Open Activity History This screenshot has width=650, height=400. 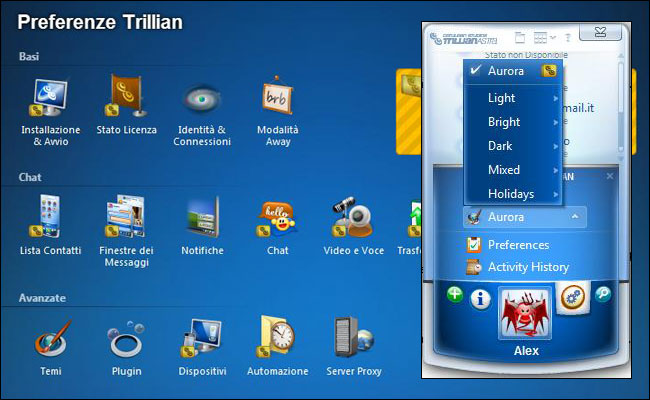point(527,267)
